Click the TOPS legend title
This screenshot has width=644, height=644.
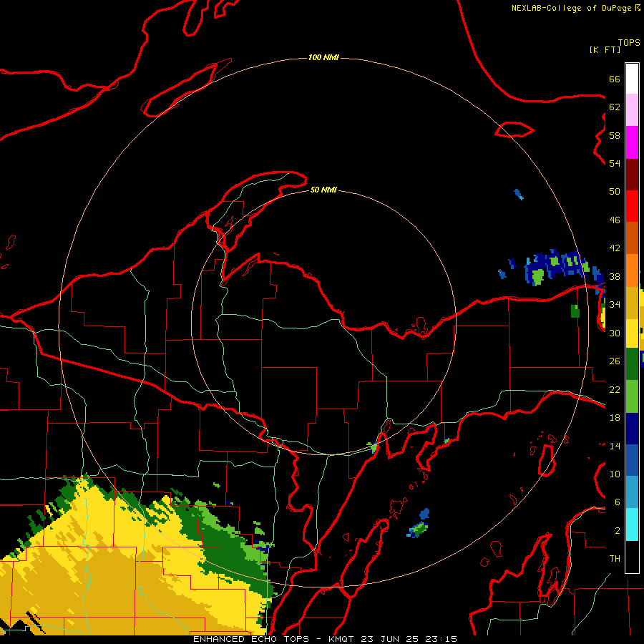(x=629, y=42)
